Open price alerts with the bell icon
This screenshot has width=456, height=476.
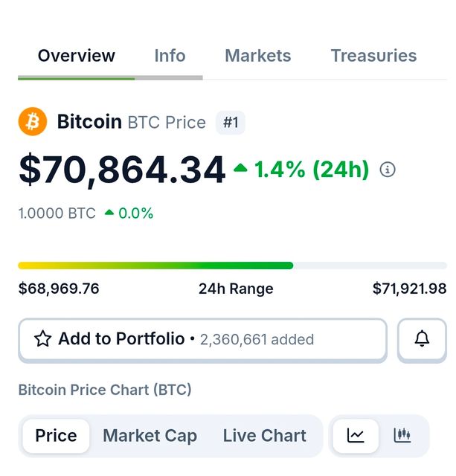point(422,339)
